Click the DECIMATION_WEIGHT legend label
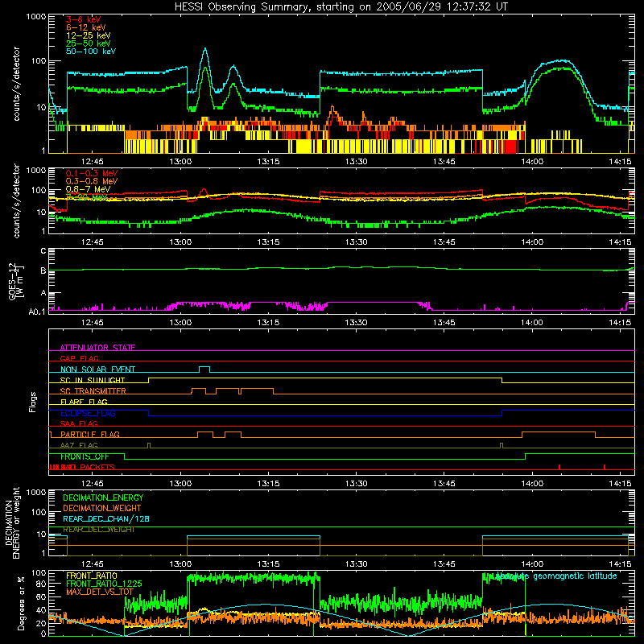This screenshot has width=644, height=644. coord(102,508)
